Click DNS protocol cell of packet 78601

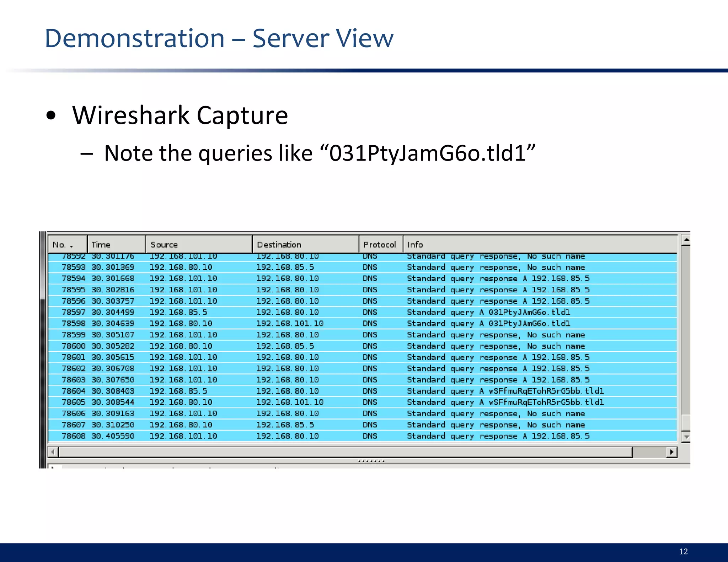[x=370, y=357]
